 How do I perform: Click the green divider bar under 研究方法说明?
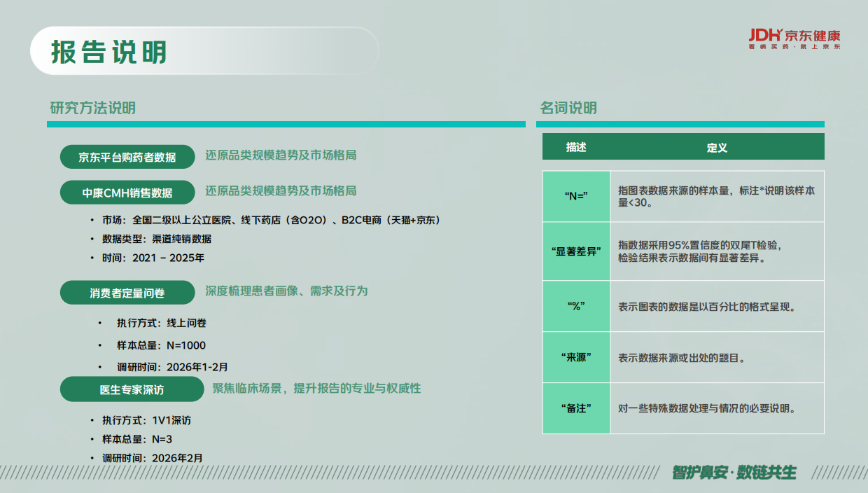coord(286,125)
